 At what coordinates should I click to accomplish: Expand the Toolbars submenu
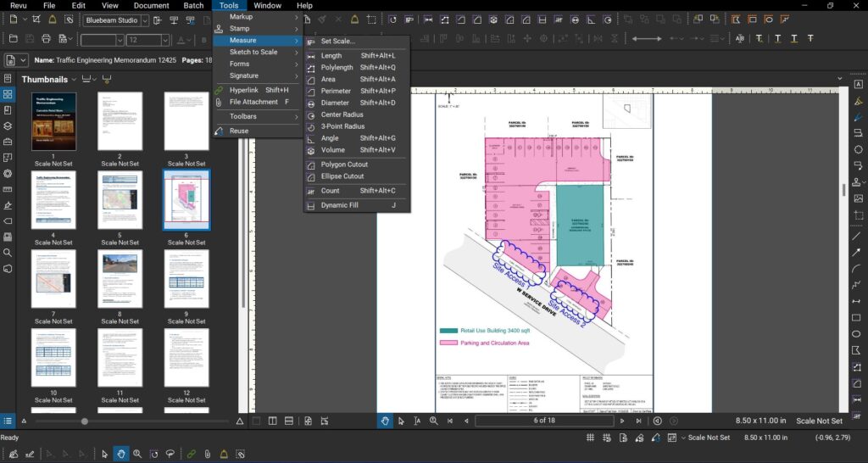click(258, 116)
